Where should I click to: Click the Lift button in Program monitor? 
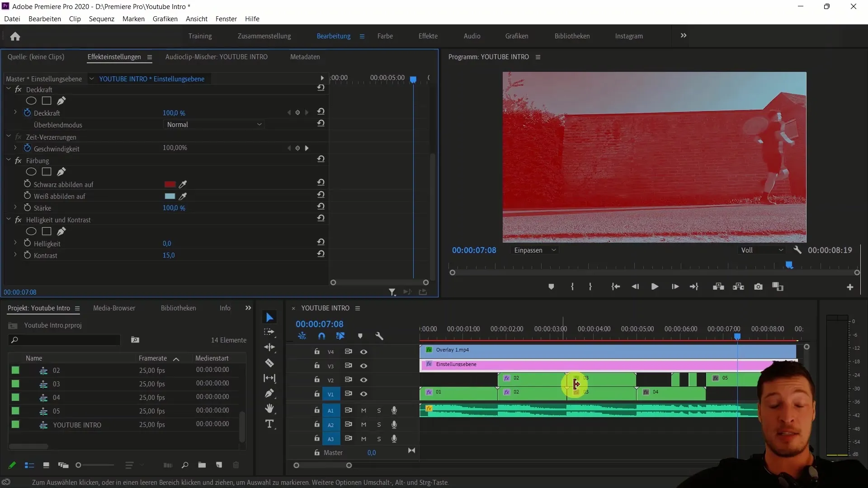point(718,286)
